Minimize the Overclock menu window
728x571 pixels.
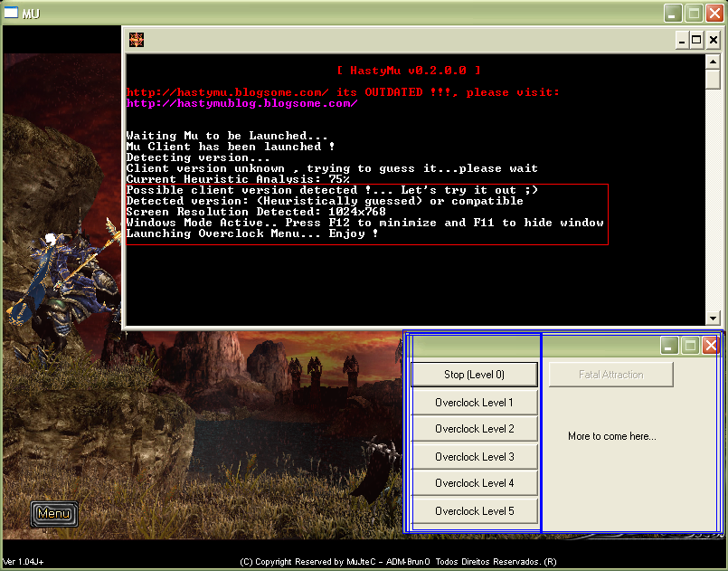[x=669, y=346]
